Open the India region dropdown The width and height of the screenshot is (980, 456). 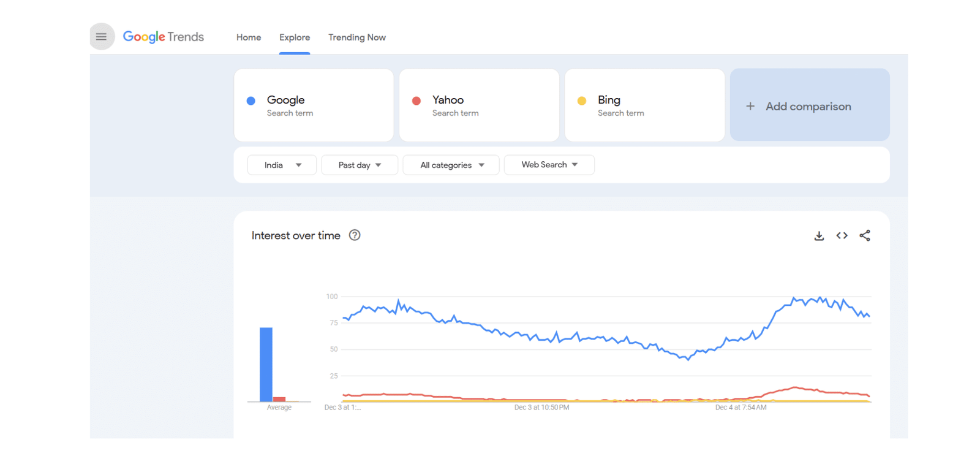coord(282,165)
